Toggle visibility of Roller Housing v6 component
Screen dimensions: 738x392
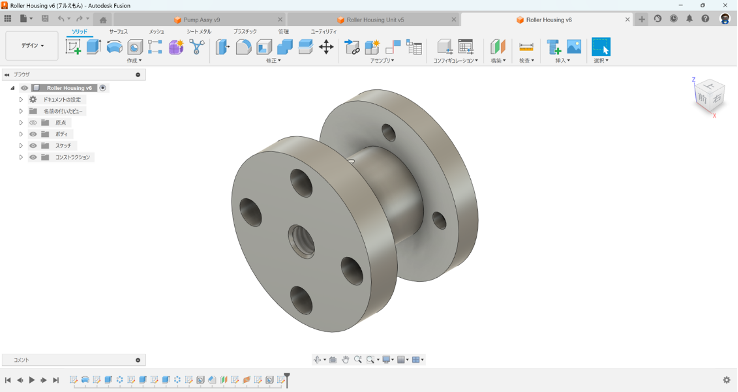(24, 88)
